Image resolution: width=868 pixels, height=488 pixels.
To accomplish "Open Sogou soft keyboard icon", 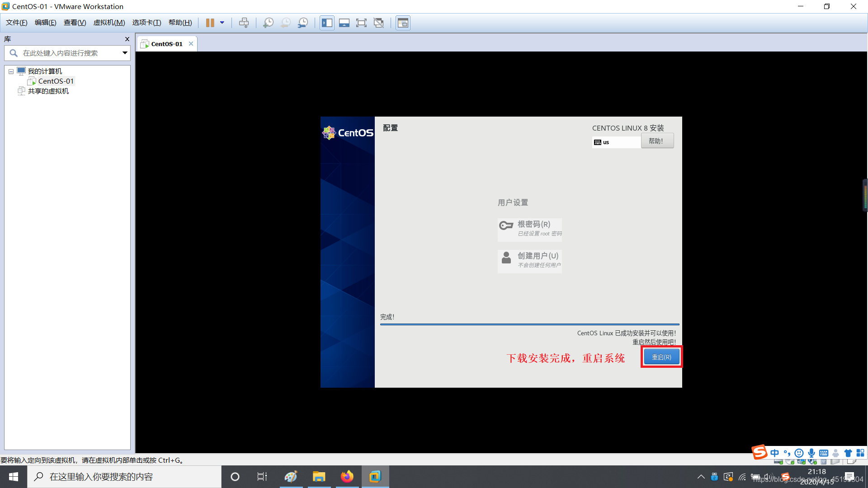I will (824, 453).
